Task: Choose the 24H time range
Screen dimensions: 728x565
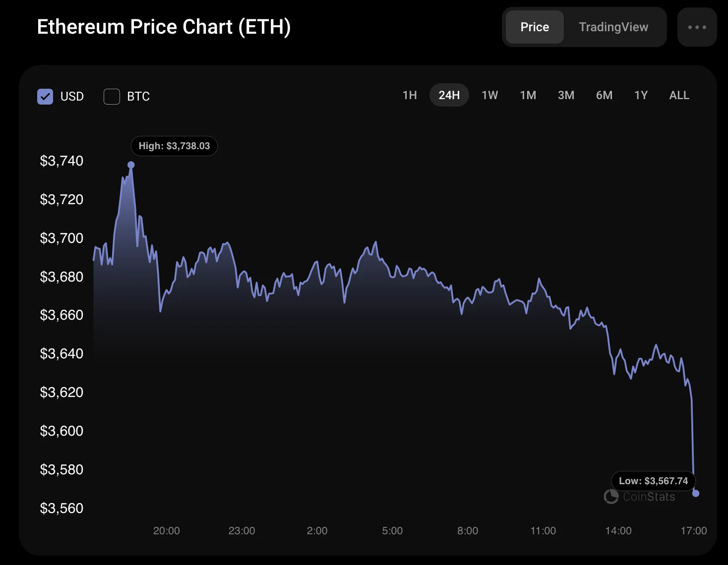Action: tap(449, 95)
